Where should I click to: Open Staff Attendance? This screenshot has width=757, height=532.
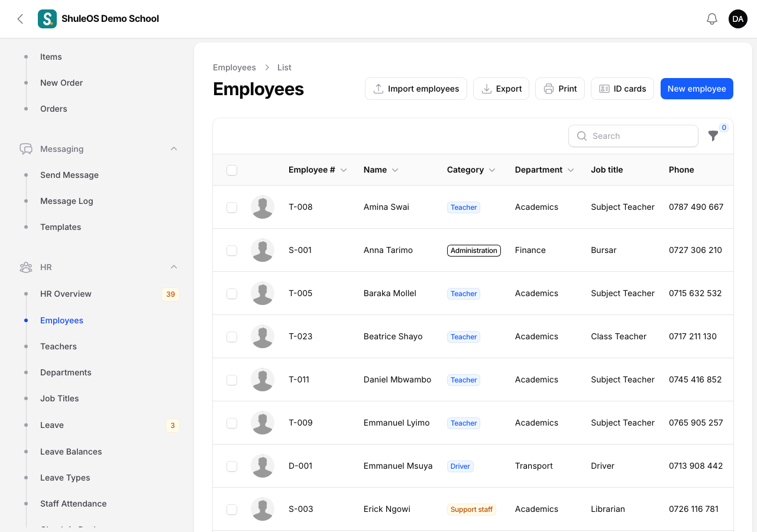[x=73, y=504]
